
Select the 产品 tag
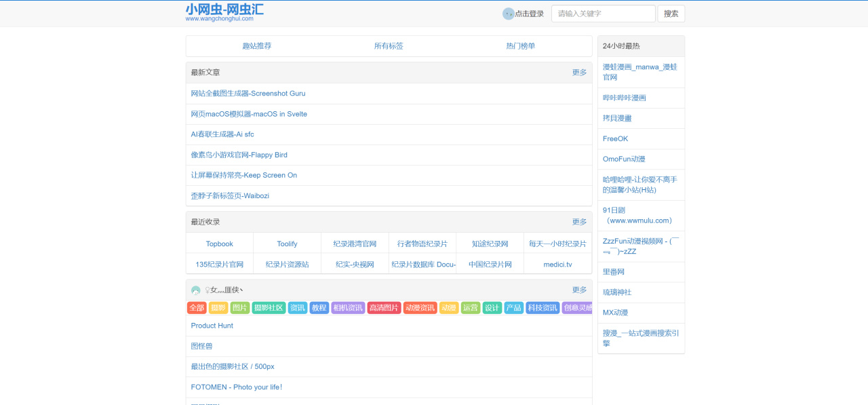point(514,308)
